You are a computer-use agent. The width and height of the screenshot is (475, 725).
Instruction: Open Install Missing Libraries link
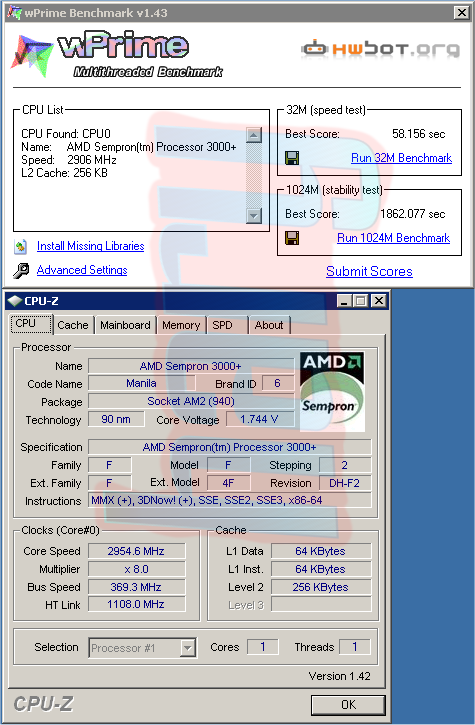(91, 246)
